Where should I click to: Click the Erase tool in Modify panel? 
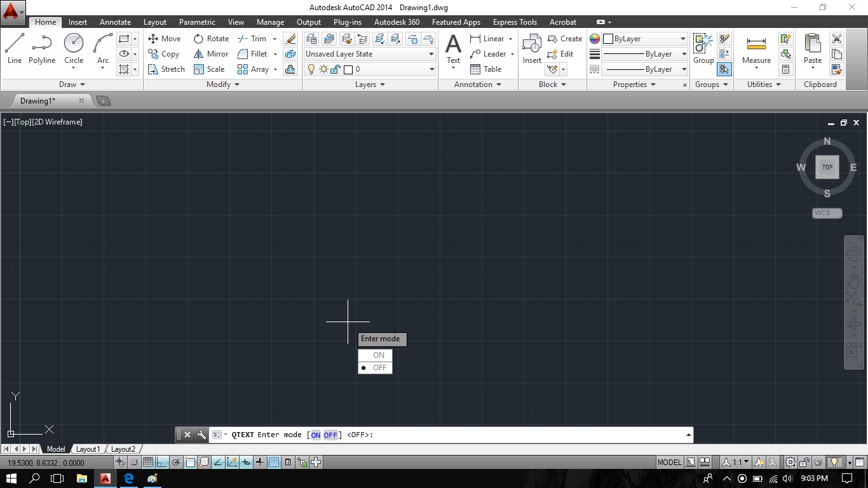[x=290, y=39]
